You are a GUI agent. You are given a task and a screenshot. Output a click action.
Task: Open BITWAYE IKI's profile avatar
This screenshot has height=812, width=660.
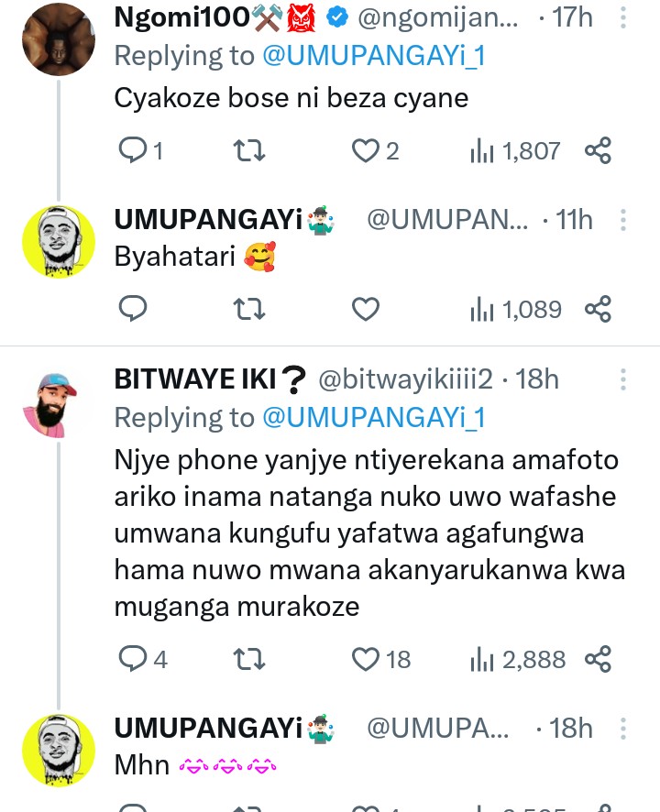pos(58,403)
